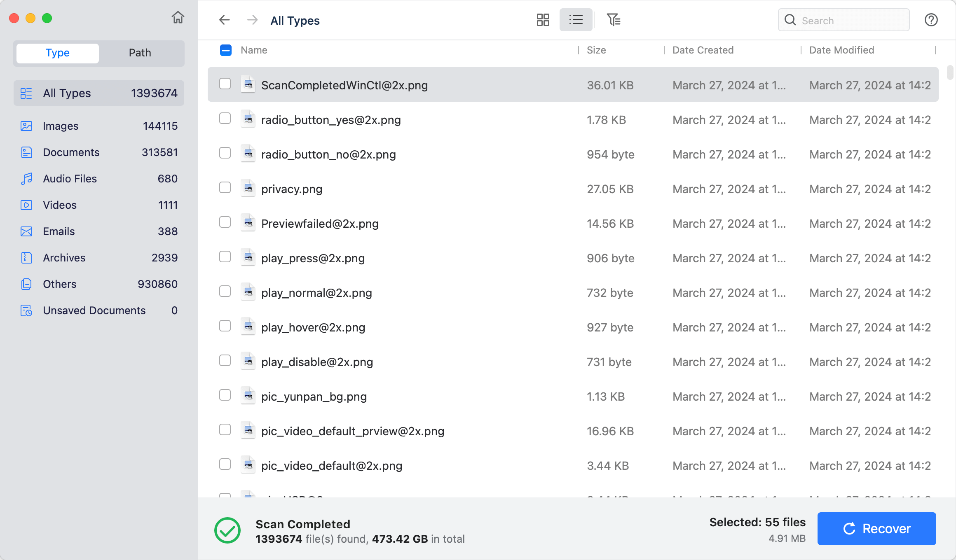Viewport: 956px width, 560px height.
Task: Click the Recover button
Action: click(876, 528)
